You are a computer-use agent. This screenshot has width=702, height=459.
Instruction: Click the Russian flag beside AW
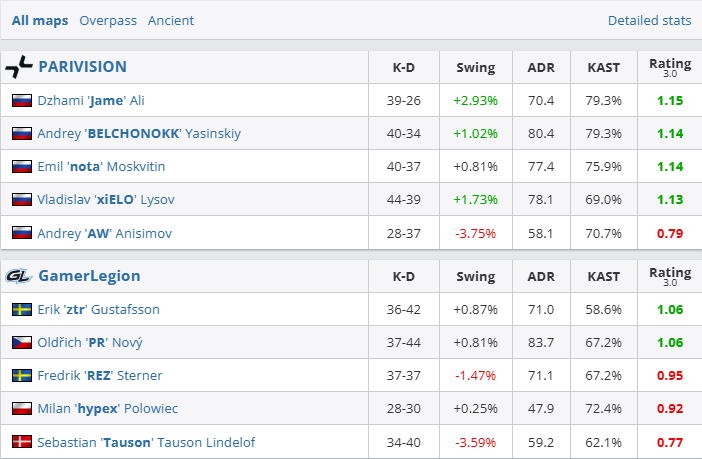tap(21, 233)
